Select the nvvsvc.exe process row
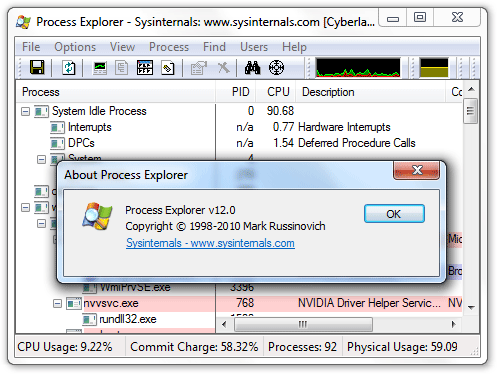 point(239,303)
